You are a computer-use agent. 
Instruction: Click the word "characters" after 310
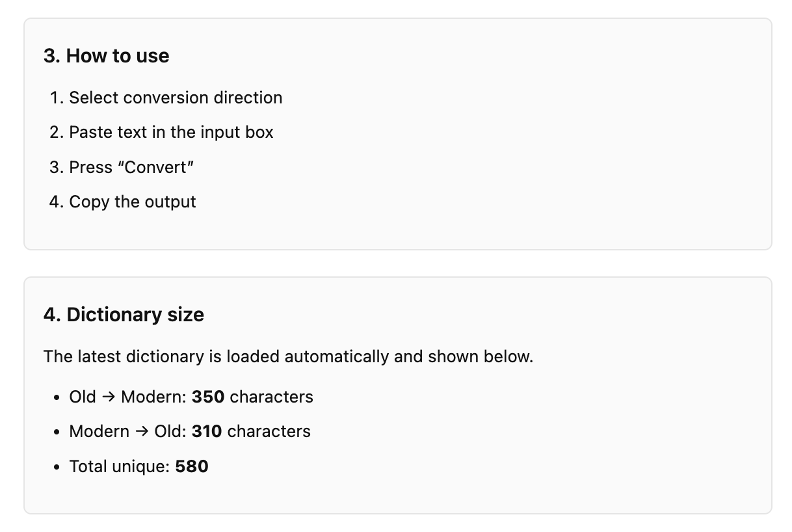(x=269, y=431)
